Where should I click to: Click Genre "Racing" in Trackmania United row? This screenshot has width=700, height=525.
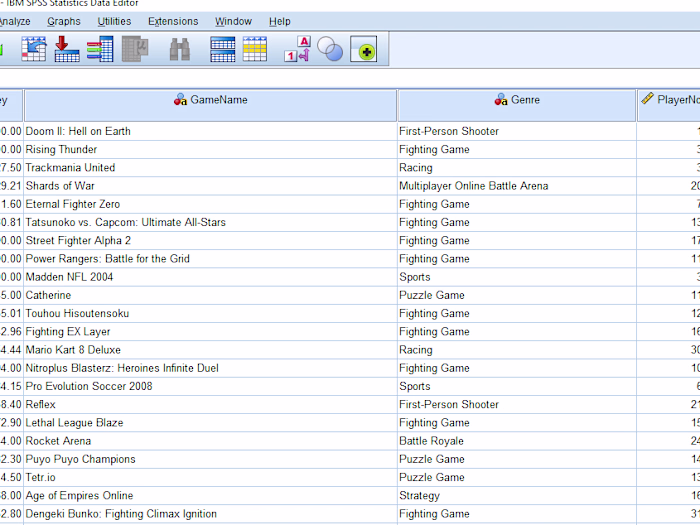point(517,168)
